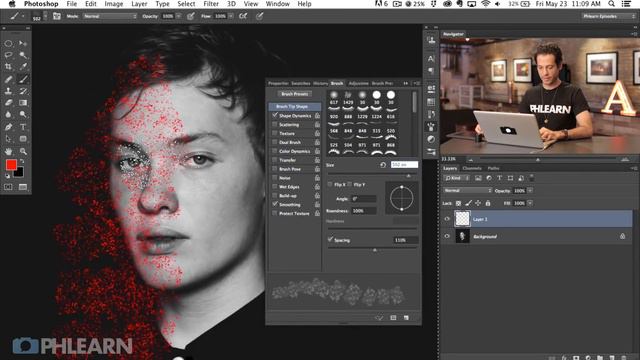This screenshot has width=640, height=360.
Task: Open the Flow dropdown arrow in options bar
Action: (231, 16)
